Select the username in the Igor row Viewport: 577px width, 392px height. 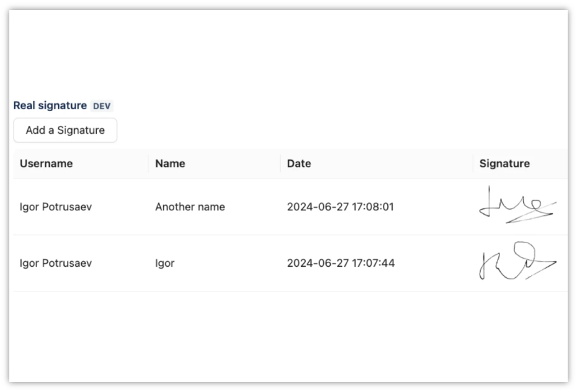56,263
